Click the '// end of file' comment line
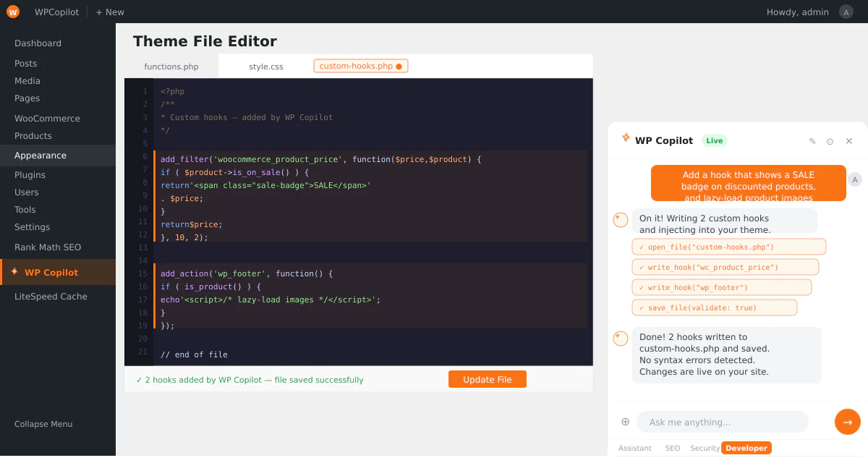 (x=194, y=354)
